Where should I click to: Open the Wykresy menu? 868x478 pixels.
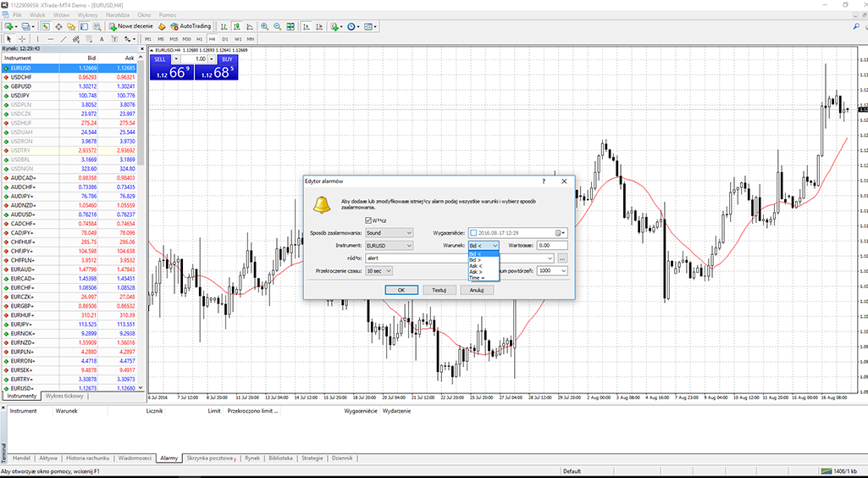[87, 15]
